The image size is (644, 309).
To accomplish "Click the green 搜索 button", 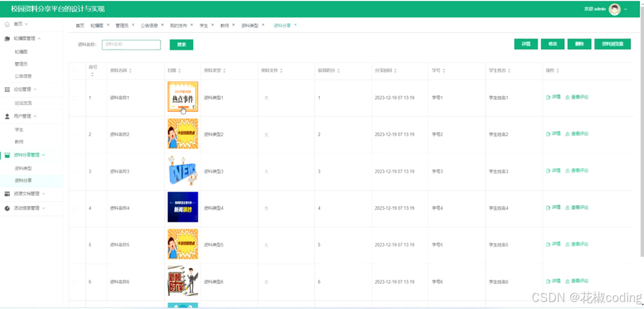I will click(x=182, y=45).
